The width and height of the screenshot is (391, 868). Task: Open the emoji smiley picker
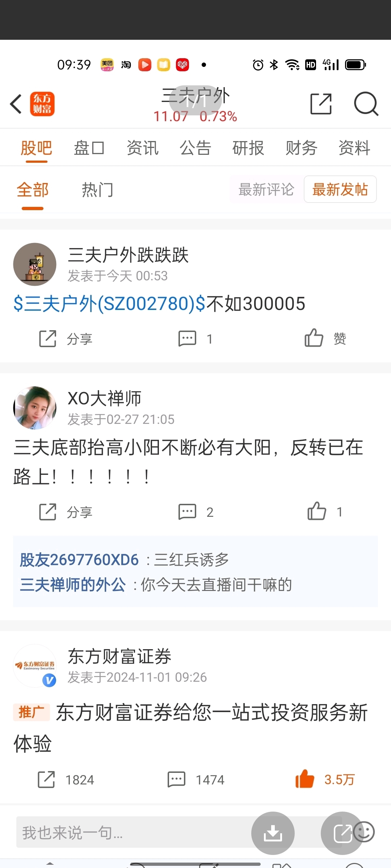click(x=364, y=832)
